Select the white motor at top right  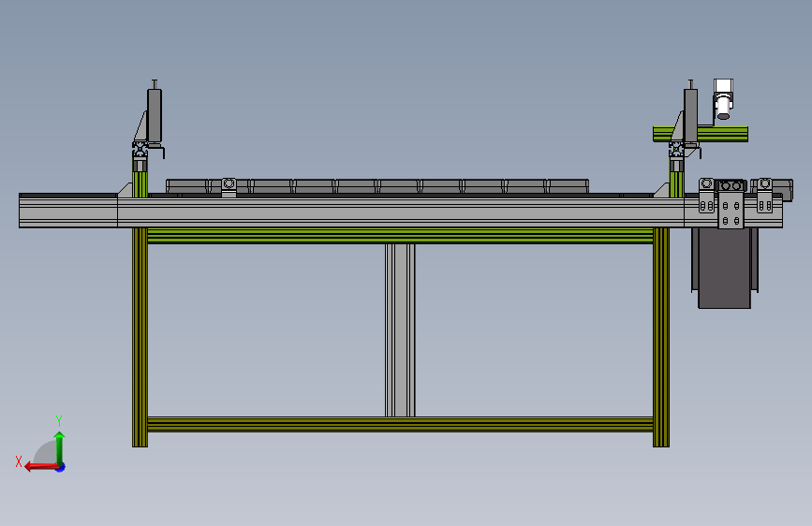point(723,99)
